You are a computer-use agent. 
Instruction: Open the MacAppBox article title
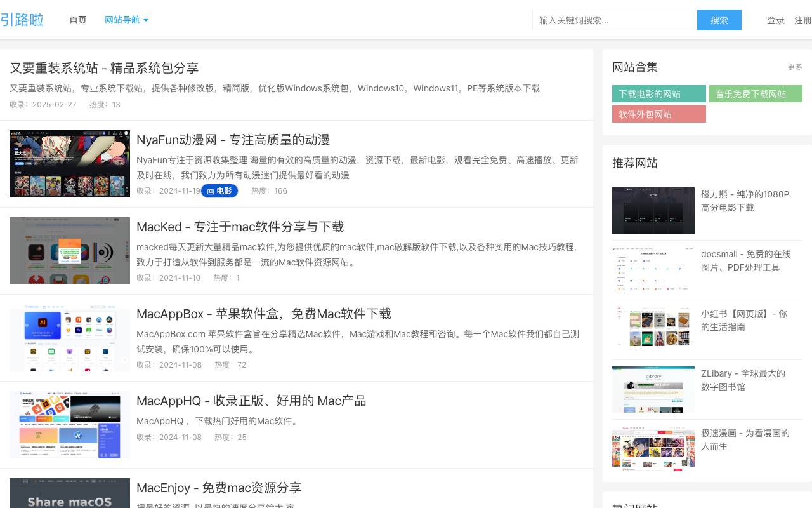[x=264, y=314]
